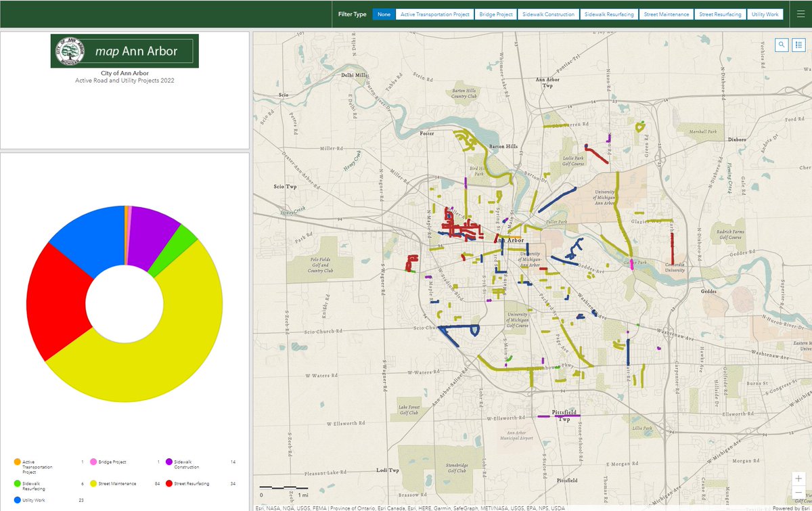Click pink Bridge Project legend dot

93,462
